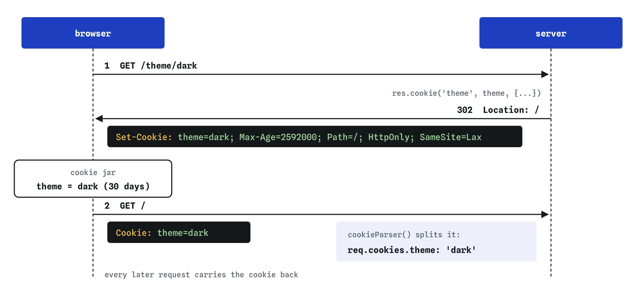This screenshot has height=293, width=644.
Task: Click the res.cookie('theme', theme, {...}) note
Action: (x=466, y=93)
